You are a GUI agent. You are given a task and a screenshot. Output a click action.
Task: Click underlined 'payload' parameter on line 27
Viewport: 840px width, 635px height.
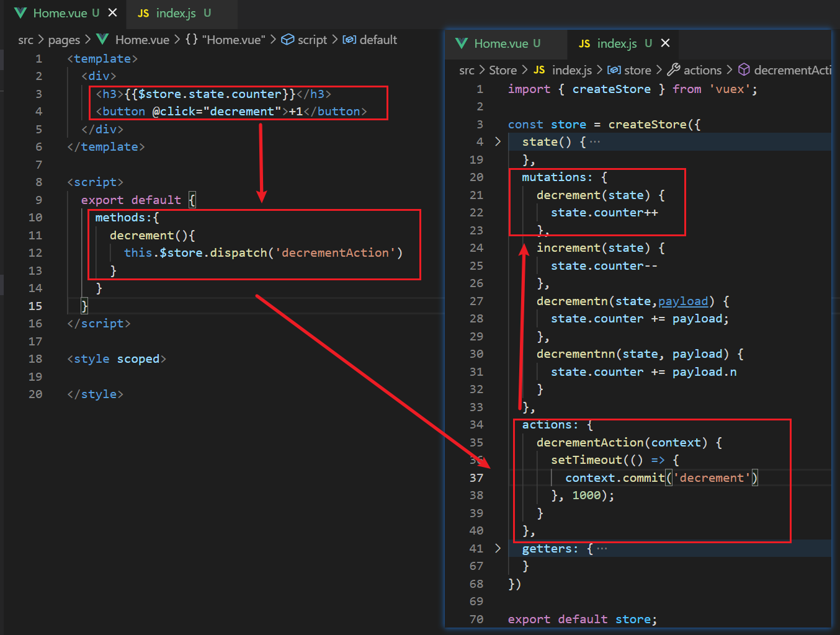click(x=683, y=301)
